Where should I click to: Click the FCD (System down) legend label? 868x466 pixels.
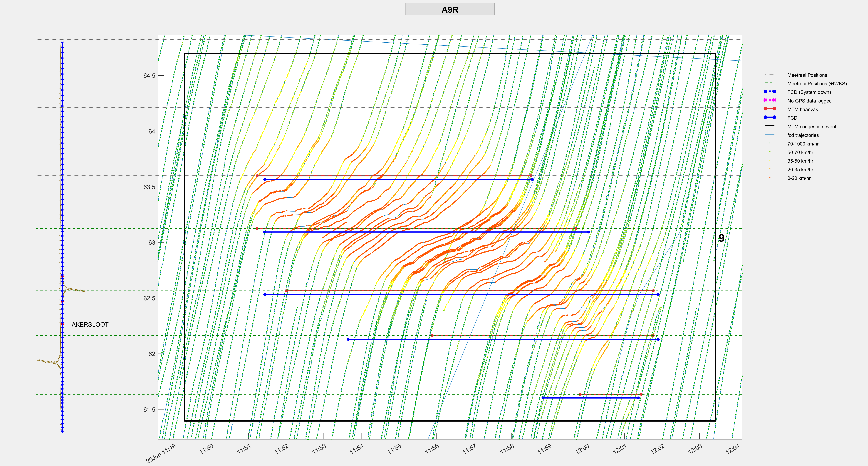point(809,92)
